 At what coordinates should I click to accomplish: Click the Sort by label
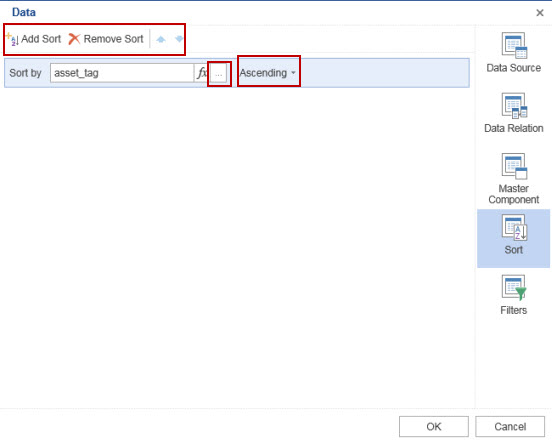pos(25,73)
